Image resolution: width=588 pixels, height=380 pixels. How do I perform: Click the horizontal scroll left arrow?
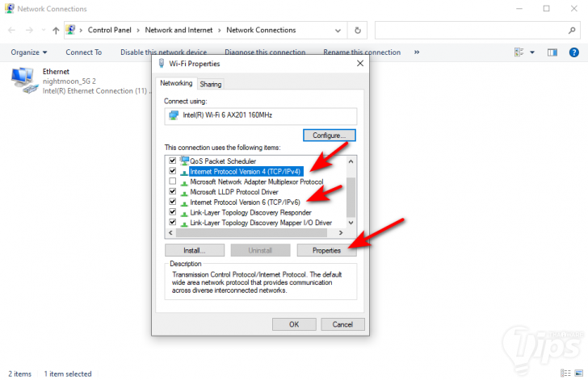click(x=171, y=232)
